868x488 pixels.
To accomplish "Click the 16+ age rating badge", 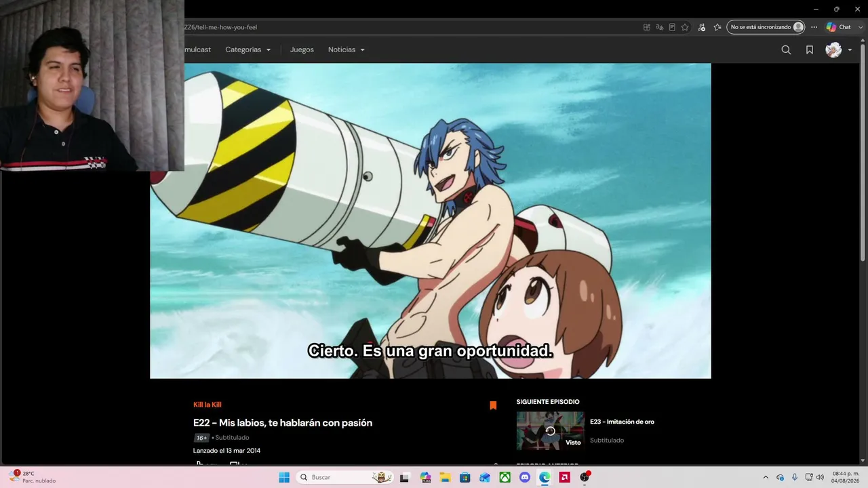I will click(201, 438).
